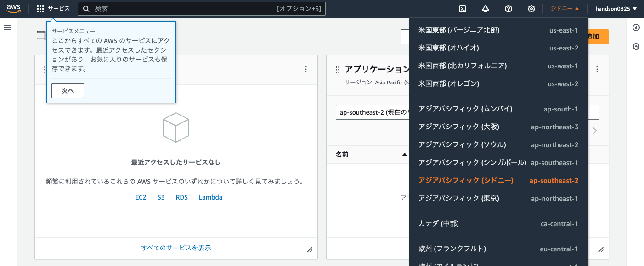Screen dimensions: 644x266
Task: Open the CloudShell terminal icon
Action: 463,9
